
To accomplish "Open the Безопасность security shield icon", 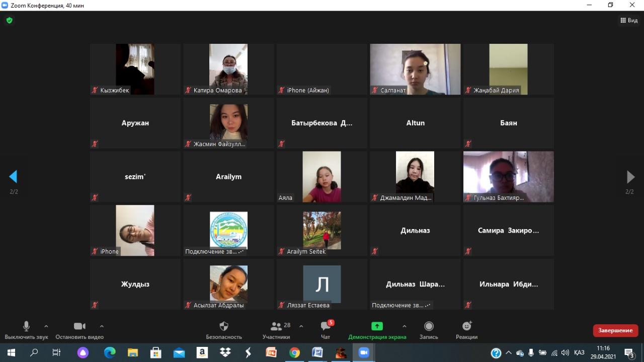I will tap(224, 326).
